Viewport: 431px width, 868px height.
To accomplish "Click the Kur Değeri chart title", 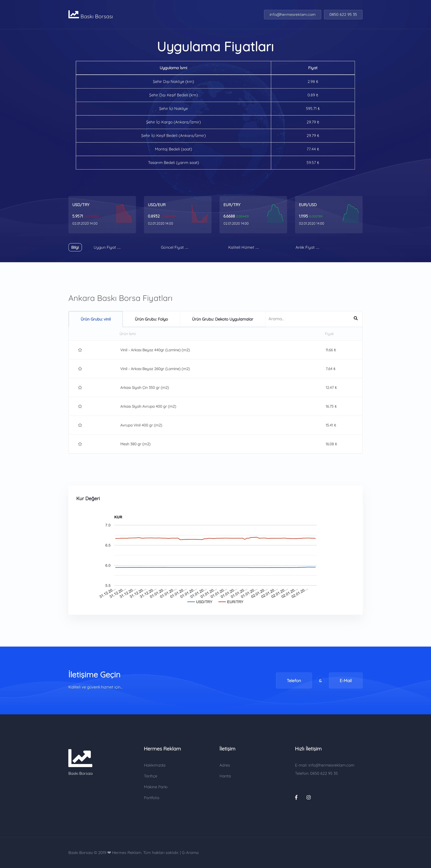I will tap(88, 498).
